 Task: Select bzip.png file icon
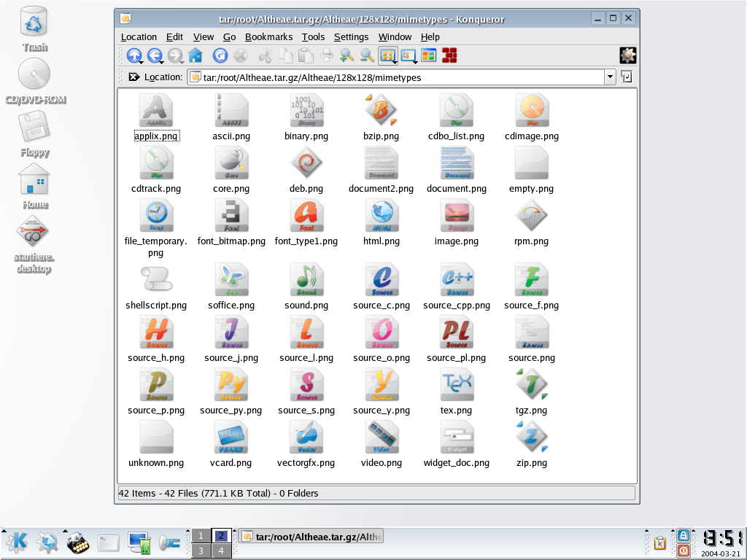coord(381,111)
